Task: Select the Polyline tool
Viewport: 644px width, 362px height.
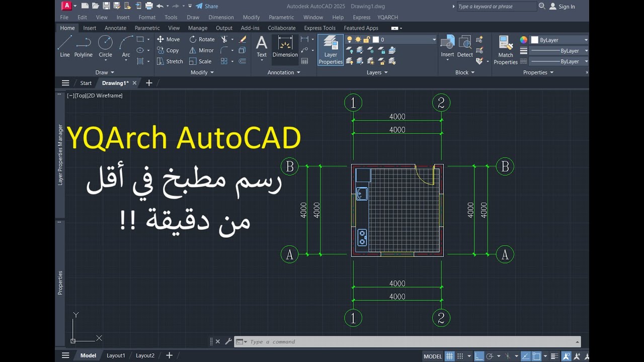Action: click(x=84, y=46)
